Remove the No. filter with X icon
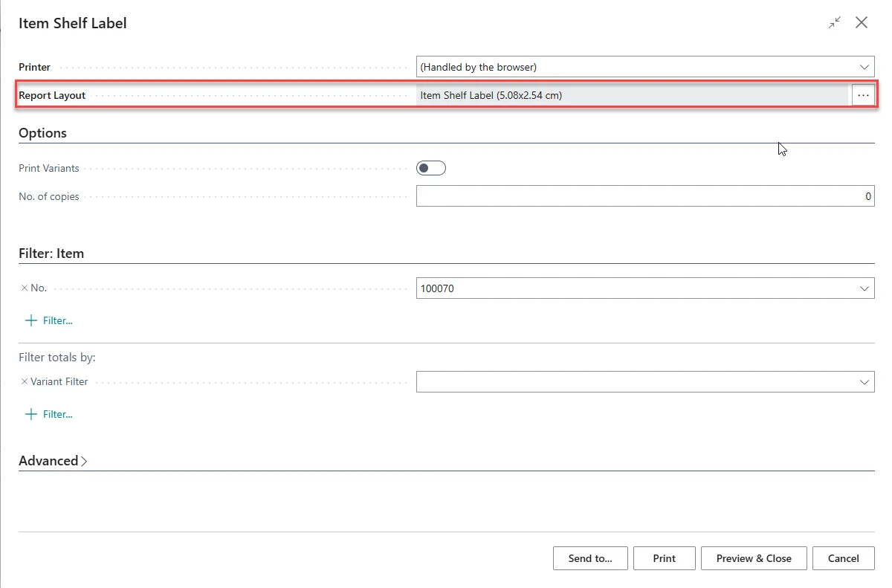The width and height of the screenshot is (892, 588). [25, 288]
